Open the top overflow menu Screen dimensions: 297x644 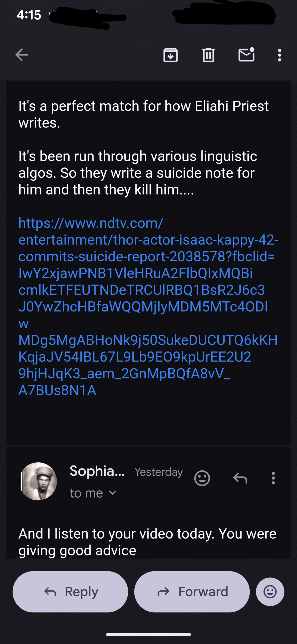[279, 55]
